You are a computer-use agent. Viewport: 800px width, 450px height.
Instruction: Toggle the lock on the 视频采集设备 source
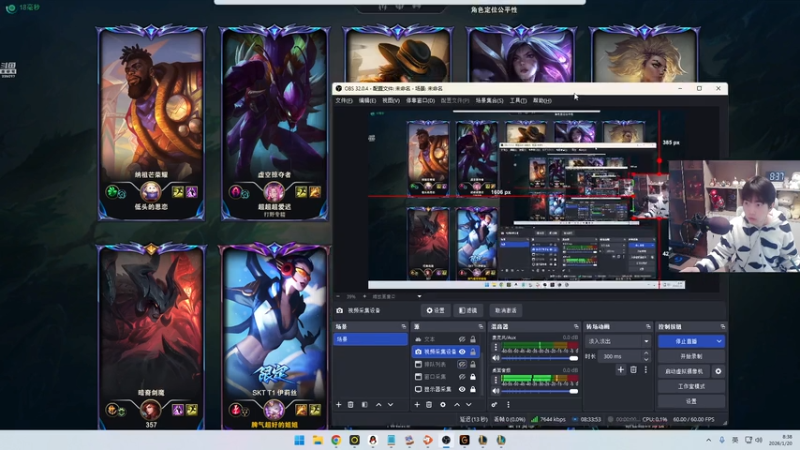[x=473, y=352]
